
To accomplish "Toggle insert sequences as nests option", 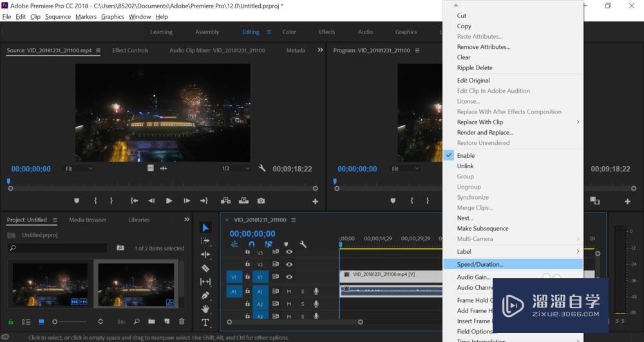I will tap(234, 244).
